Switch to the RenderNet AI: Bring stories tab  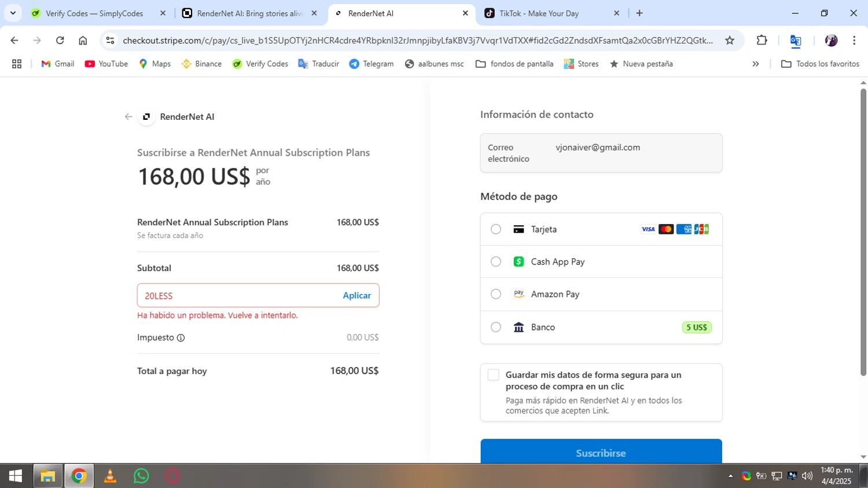pyautogui.click(x=249, y=13)
